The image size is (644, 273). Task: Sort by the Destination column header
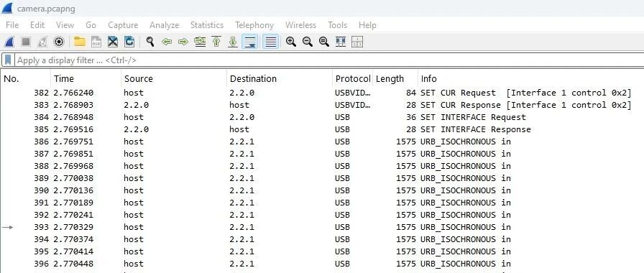280,78
